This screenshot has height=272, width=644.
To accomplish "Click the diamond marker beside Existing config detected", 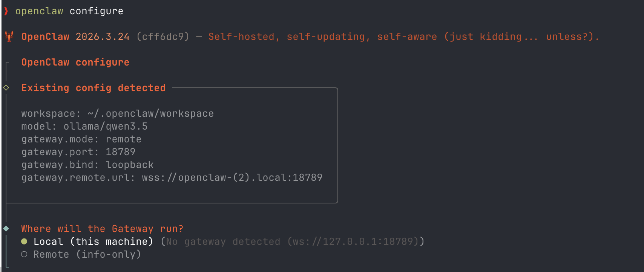I will pos(6,88).
